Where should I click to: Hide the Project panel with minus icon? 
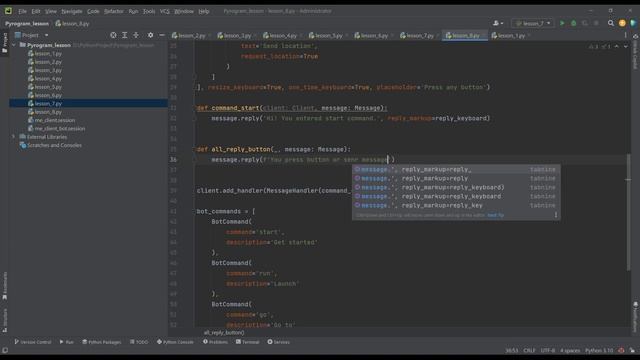point(162,35)
